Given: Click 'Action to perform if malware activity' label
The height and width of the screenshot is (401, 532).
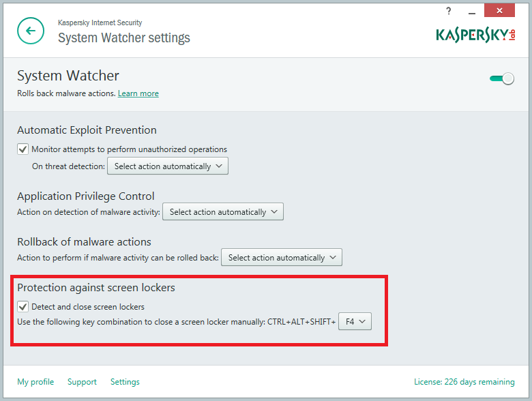Looking at the screenshot, I should 118,258.
